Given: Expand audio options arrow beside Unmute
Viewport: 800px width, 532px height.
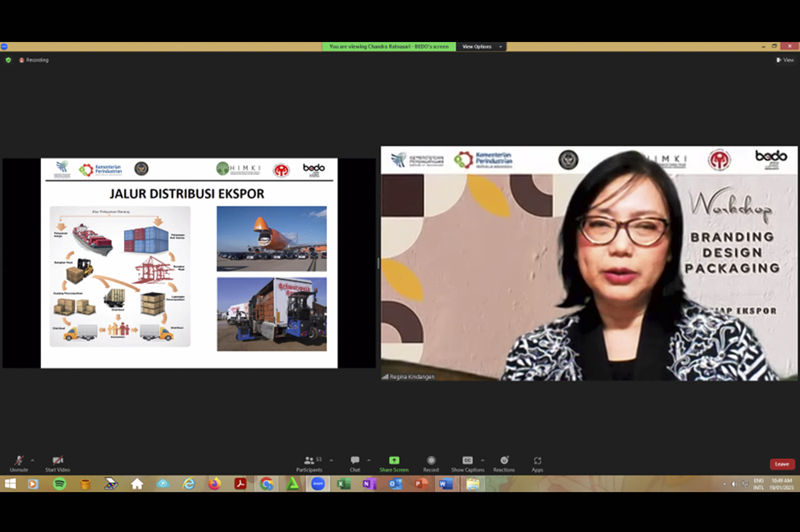Looking at the screenshot, I should click(x=33, y=460).
